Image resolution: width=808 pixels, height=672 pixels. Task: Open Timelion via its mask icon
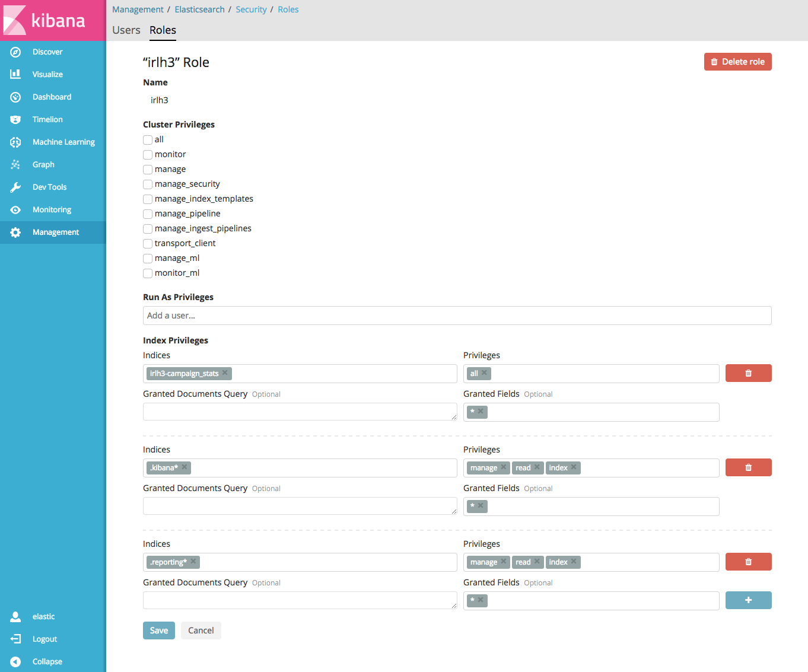15,120
